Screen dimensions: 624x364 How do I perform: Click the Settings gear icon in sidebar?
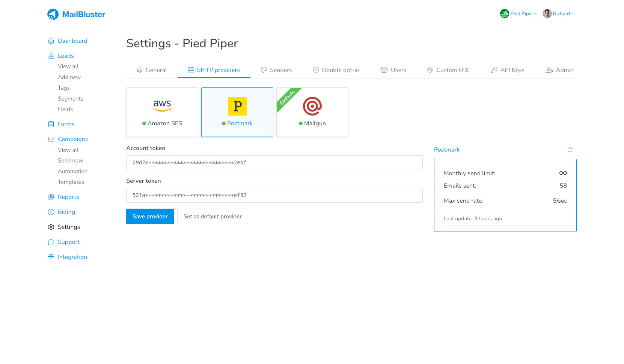(x=51, y=227)
